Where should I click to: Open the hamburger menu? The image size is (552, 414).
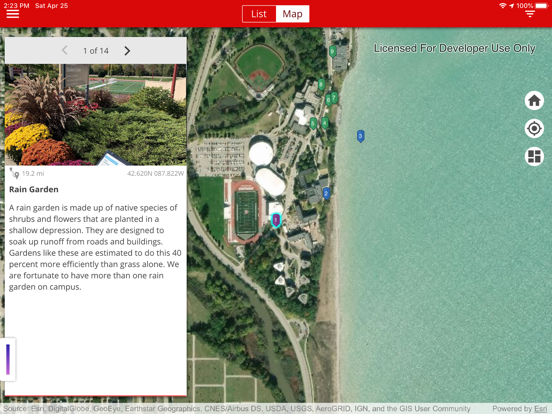click(13, 14)
